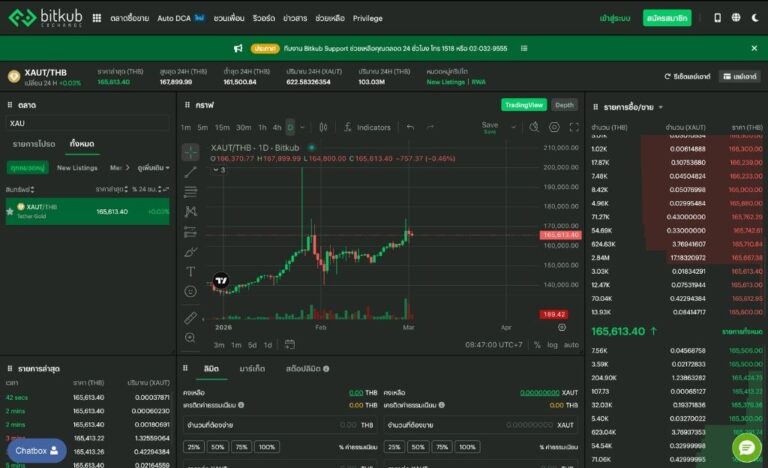
Task: Sort market list by symbol
Action: 20,189
